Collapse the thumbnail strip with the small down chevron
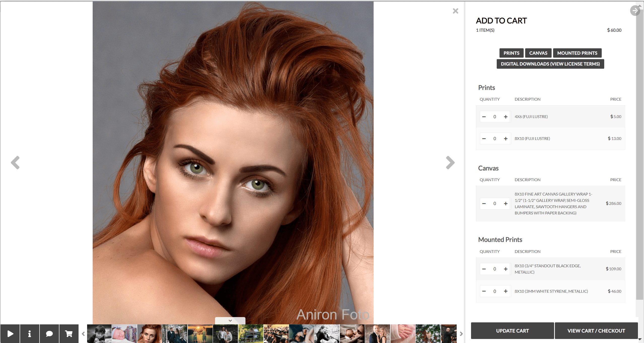The image size is (644, 343). (x=230, y=321)
